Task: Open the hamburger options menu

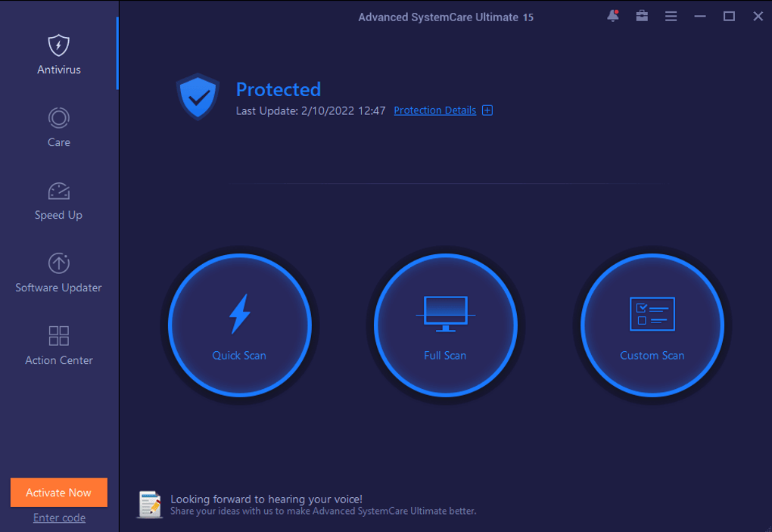Action: pos(671,16)
